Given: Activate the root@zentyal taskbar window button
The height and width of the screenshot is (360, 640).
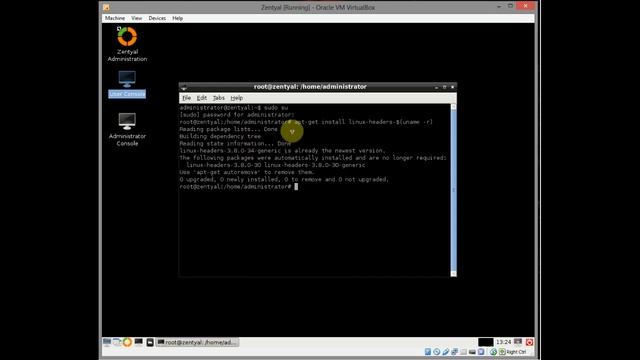Looking at the screenshot, I should [197, 342].
